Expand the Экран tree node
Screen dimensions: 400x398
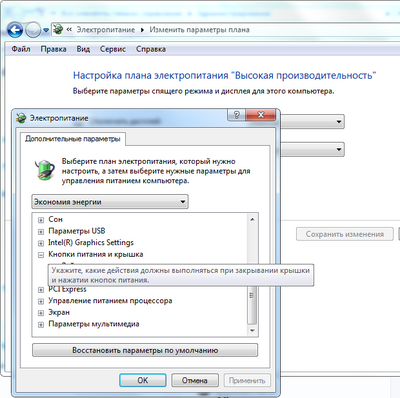tap(41, 313)
